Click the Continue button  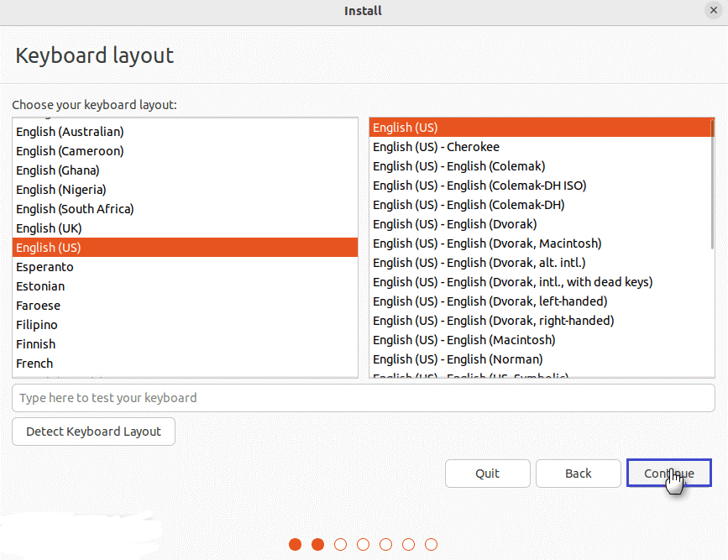[668, 474]
